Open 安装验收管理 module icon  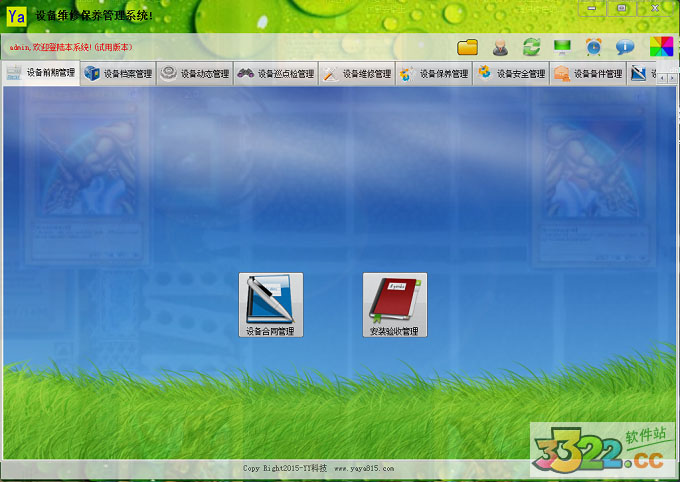(395, 305)
